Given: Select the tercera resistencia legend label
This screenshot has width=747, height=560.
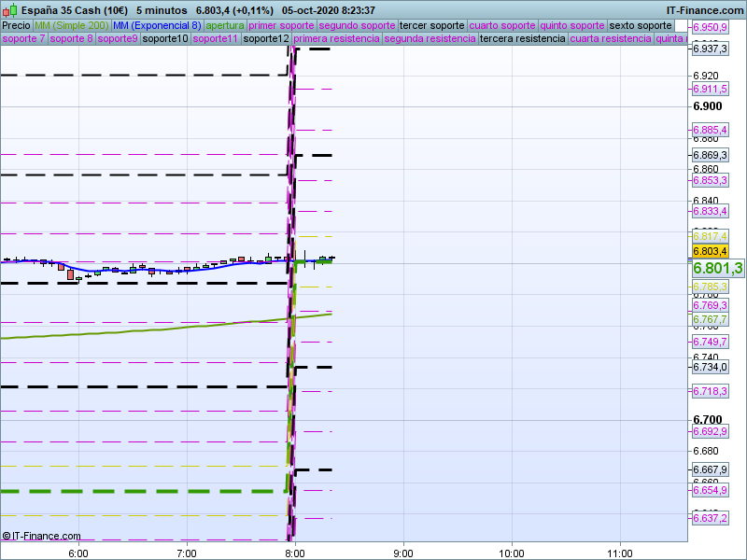Looking at the screenshot, I should click(522, 39).
